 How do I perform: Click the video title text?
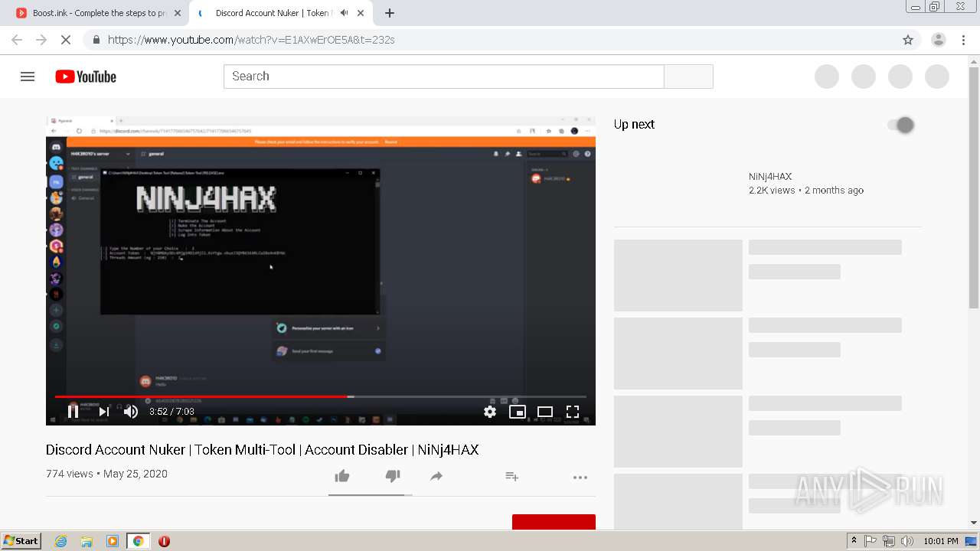262,450
